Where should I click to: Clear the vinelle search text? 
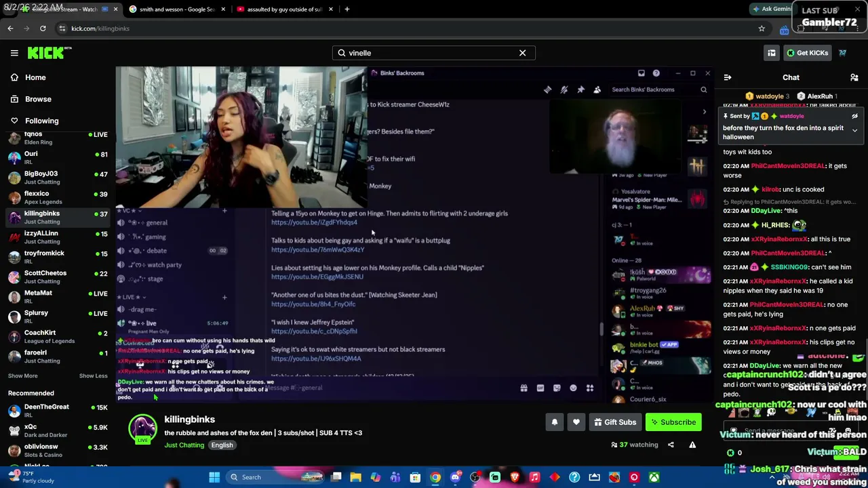(522, 53)
